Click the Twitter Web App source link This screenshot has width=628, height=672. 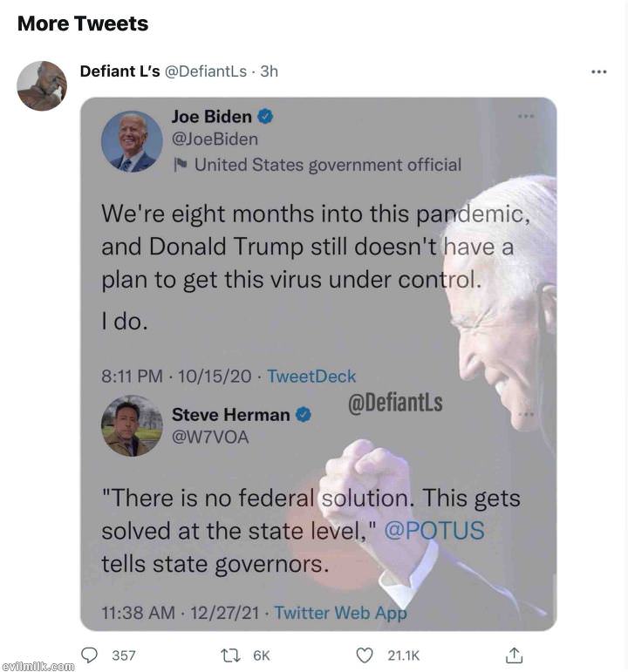pyautogui.click(x=340, y=613)
